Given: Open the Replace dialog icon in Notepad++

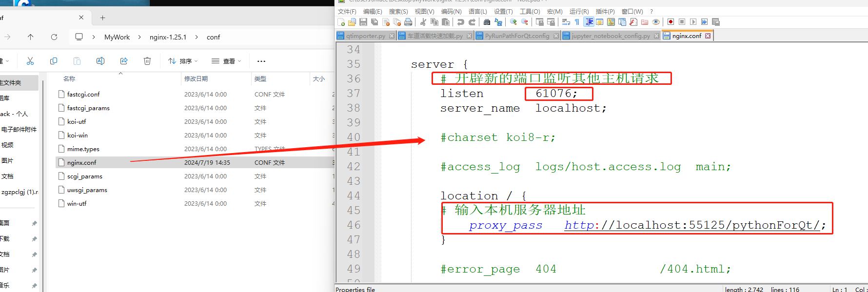Looking at the screenshot, I should pyautogui.click(x=498, y=22).
